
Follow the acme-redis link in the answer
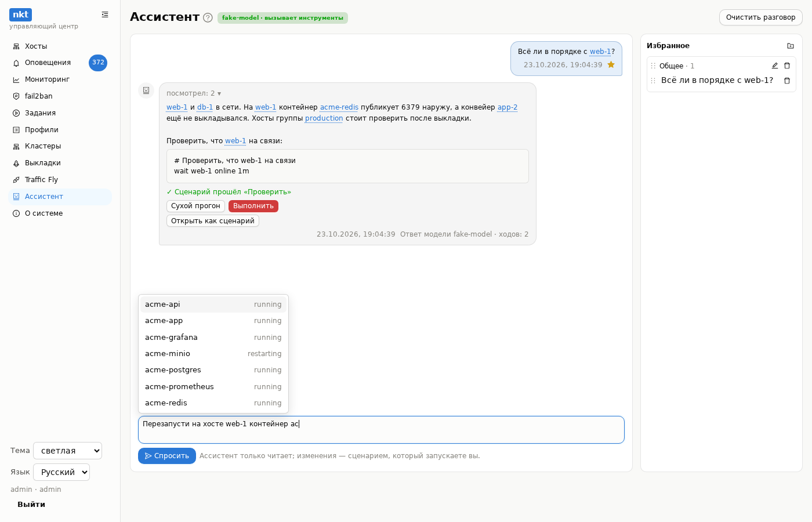(x=339, y=107)
